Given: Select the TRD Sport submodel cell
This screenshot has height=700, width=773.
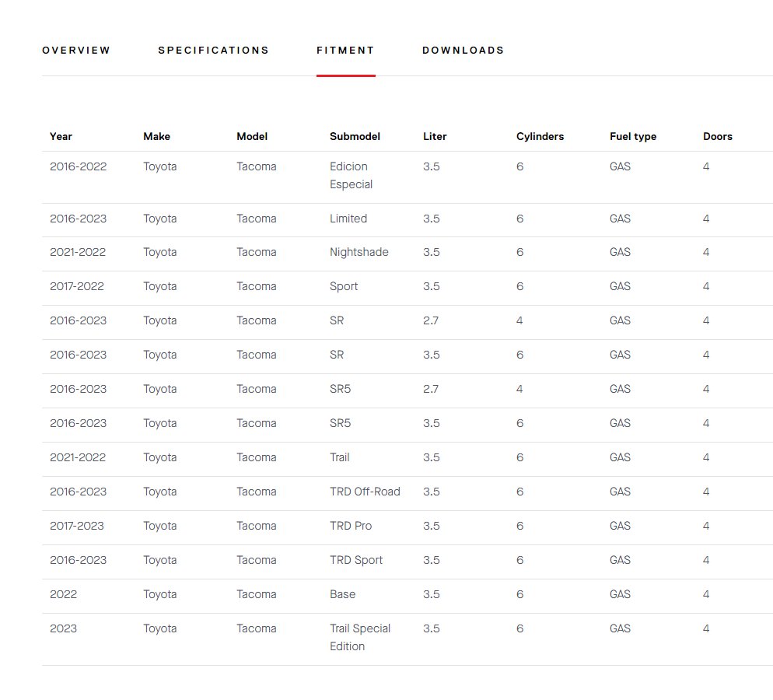Looking at the screenshot, I should (356, 560).
